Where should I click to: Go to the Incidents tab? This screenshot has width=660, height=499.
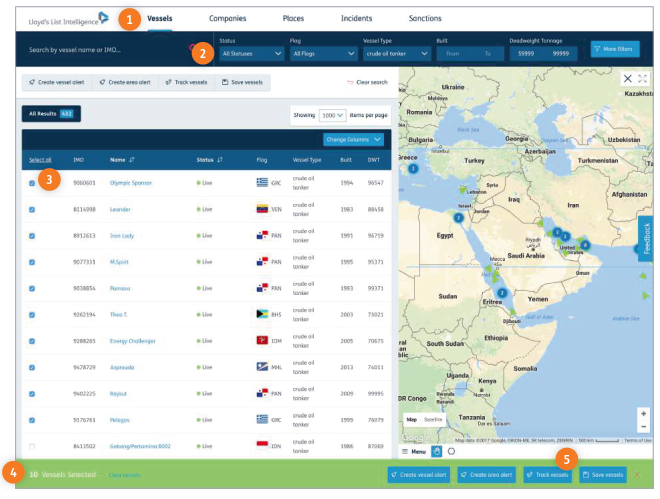pos(356,19)
